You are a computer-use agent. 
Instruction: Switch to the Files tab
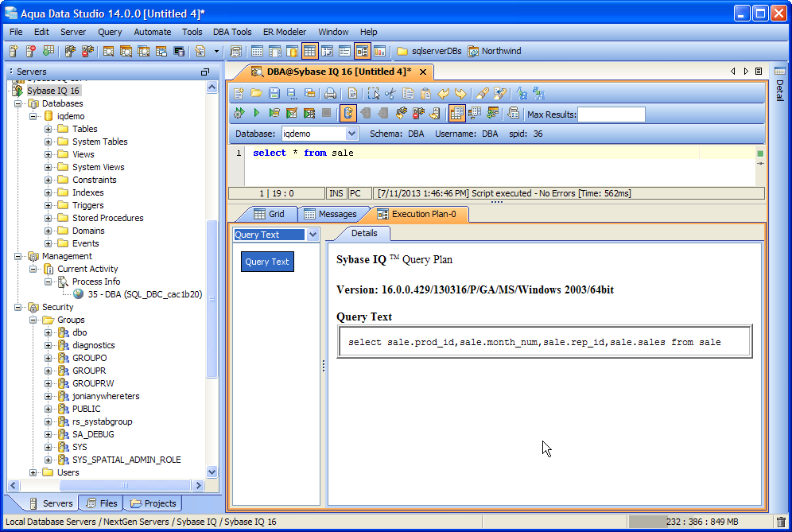pos(102,503)
